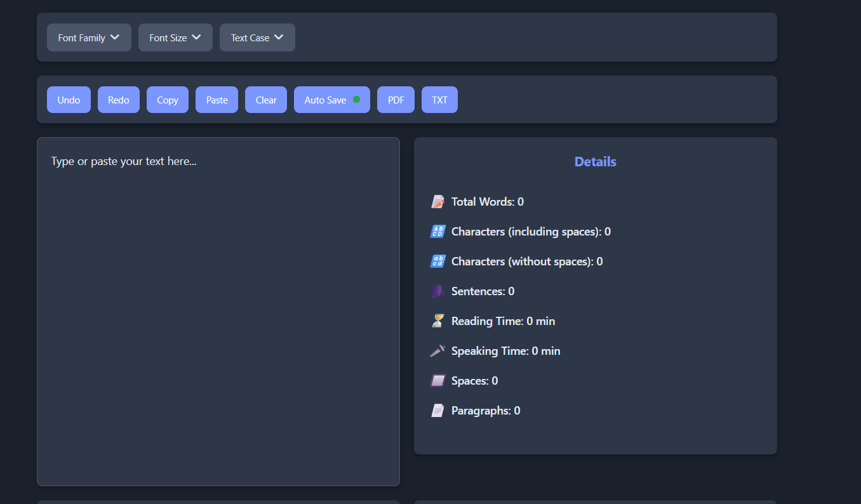Click the Paragraphs document icon
The image size is (861, 504).
[x=437, y=411]
